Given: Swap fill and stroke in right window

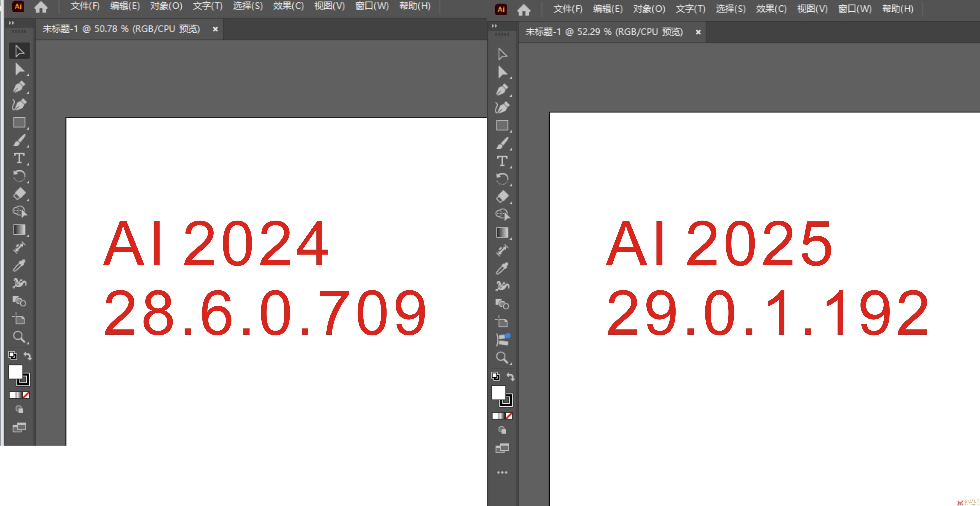Looking at the screenshot, I should (510, 377).
